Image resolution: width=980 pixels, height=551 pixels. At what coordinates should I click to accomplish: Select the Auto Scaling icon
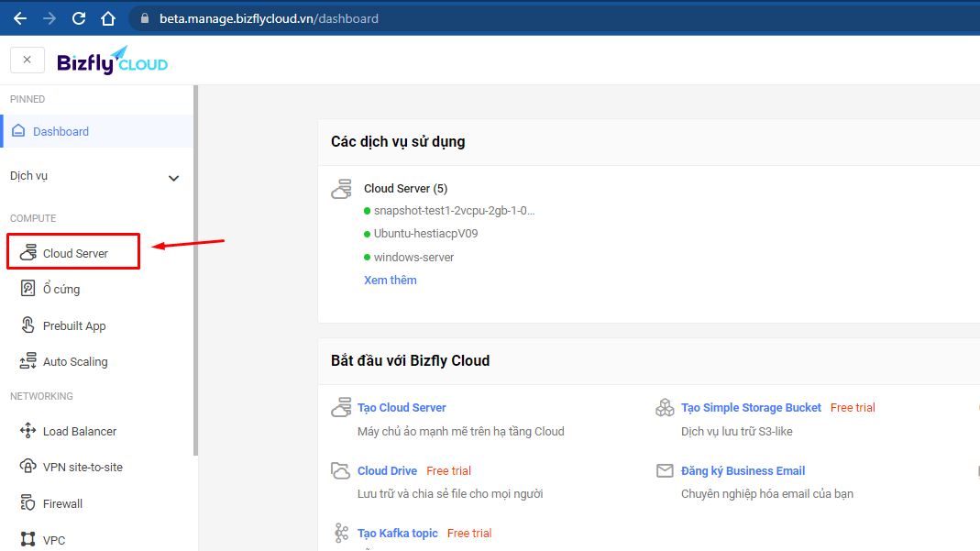(x=28, y=361)
